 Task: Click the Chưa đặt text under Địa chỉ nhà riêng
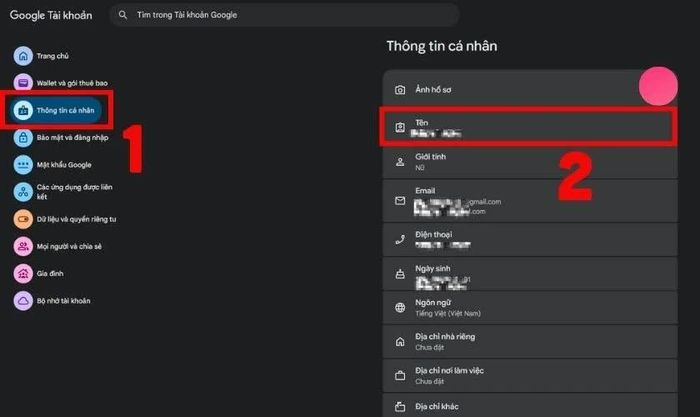click(429, 348)
